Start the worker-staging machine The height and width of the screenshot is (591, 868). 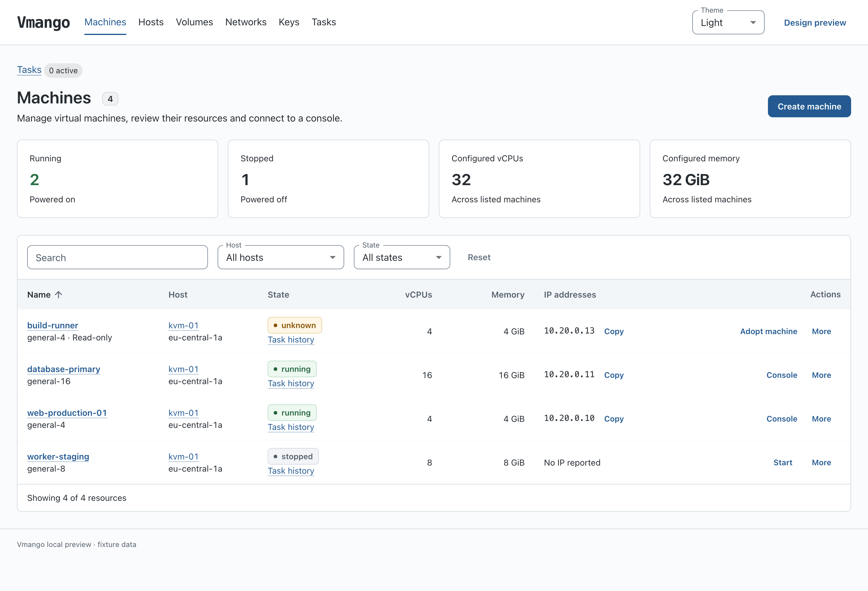pyautogui.click(x=783, y=463)
